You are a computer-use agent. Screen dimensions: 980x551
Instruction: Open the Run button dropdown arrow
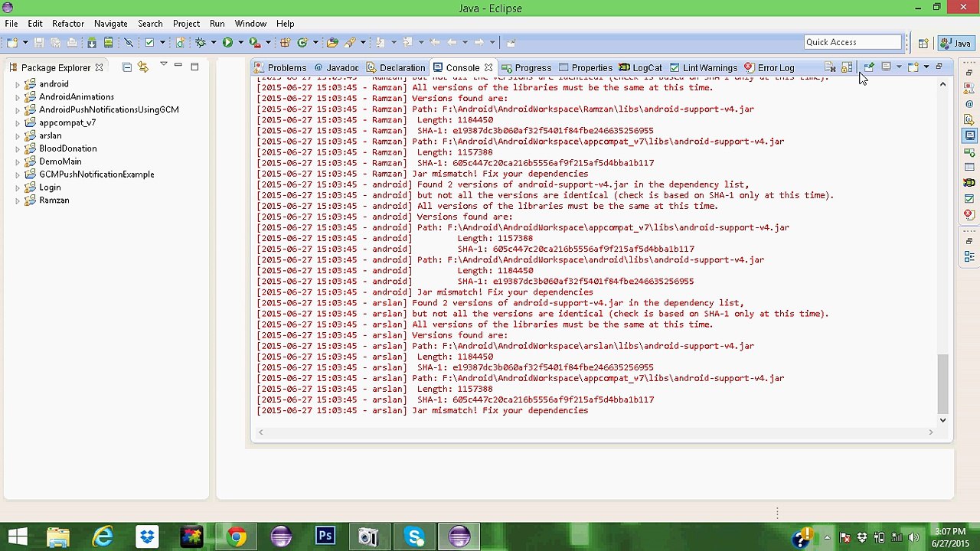coord(240,42)
